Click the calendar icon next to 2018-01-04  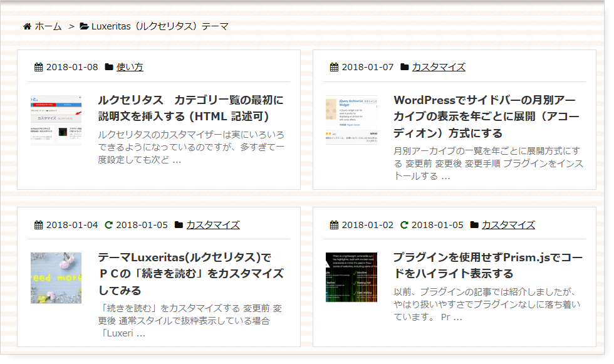(39, 225)
